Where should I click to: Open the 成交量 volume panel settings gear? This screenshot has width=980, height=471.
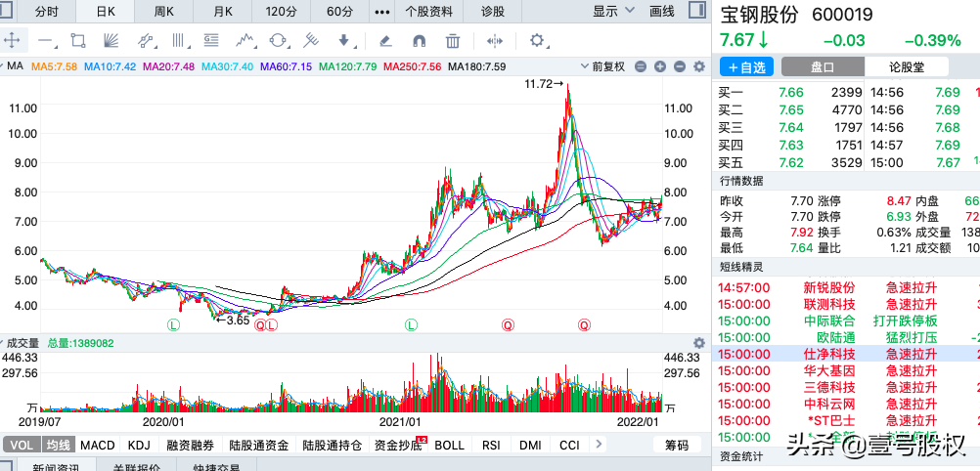pos(699,343)
